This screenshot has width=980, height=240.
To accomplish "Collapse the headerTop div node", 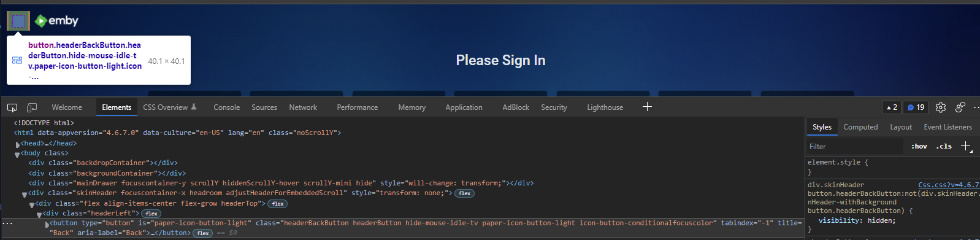I will pyautogui.click(x=32, y=204).
